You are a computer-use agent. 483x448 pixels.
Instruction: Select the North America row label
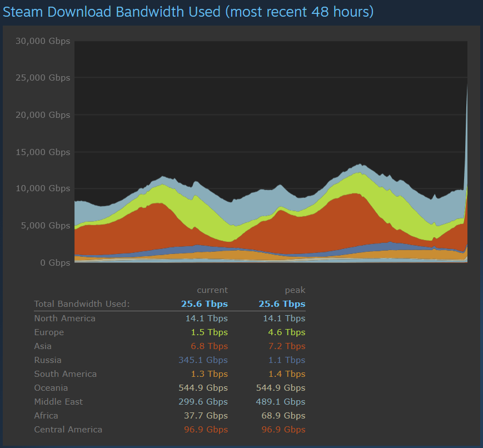64,318
